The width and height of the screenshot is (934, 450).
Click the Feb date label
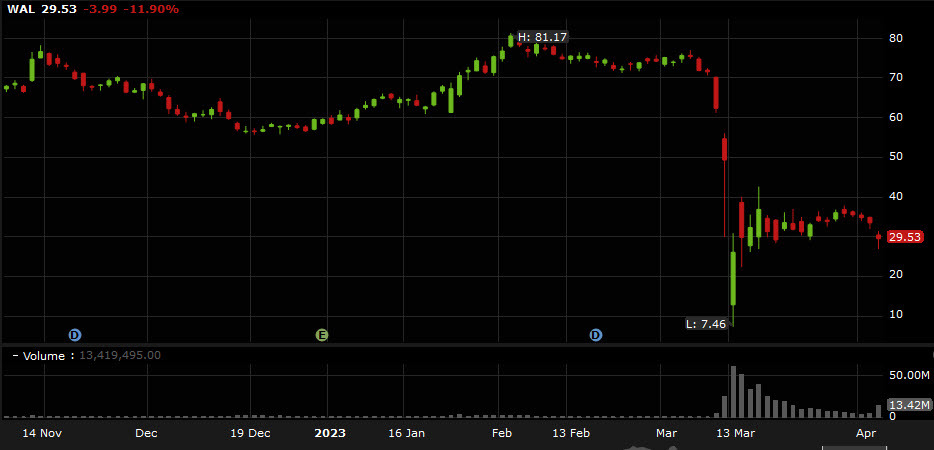tap(501, 433)
